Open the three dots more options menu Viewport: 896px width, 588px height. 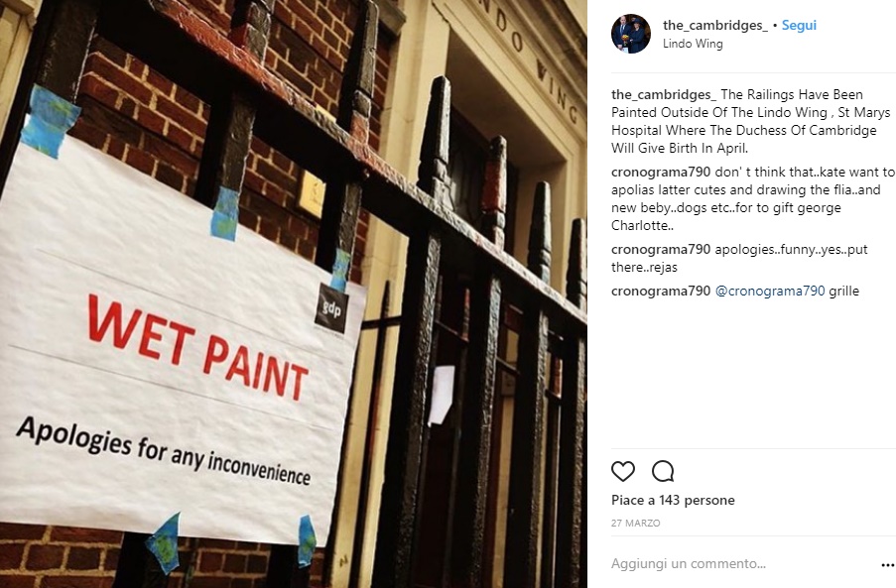pos(887,565)
